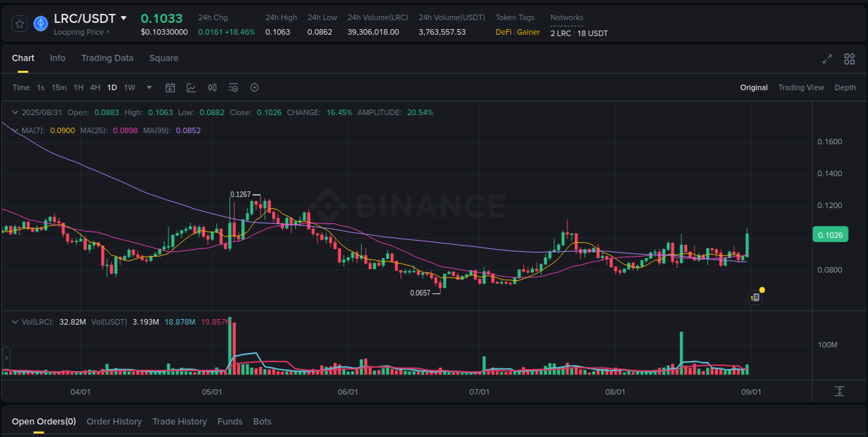Open the Loopring Price link
The height and width of the screenshot is (437, 868).
[x=80, y=31]
